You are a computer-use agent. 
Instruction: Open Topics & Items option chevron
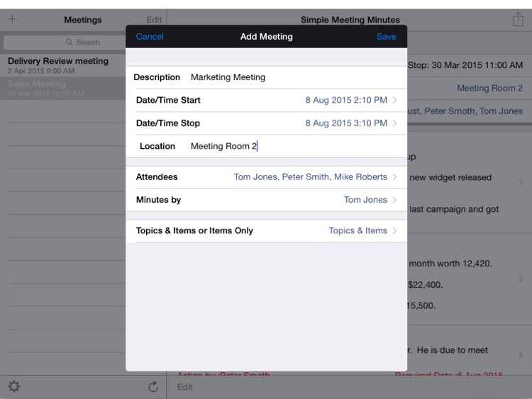[x=395, y=230]
